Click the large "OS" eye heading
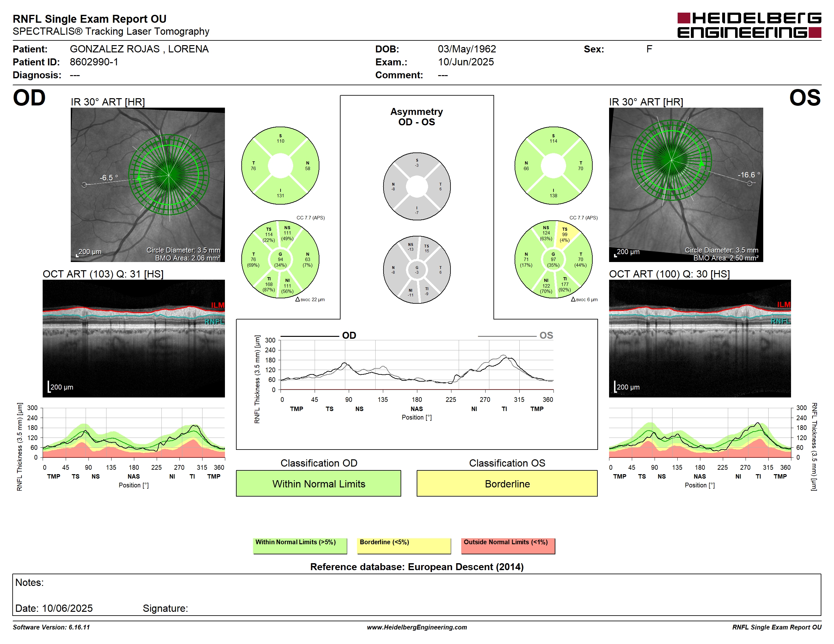 point(805,98)
